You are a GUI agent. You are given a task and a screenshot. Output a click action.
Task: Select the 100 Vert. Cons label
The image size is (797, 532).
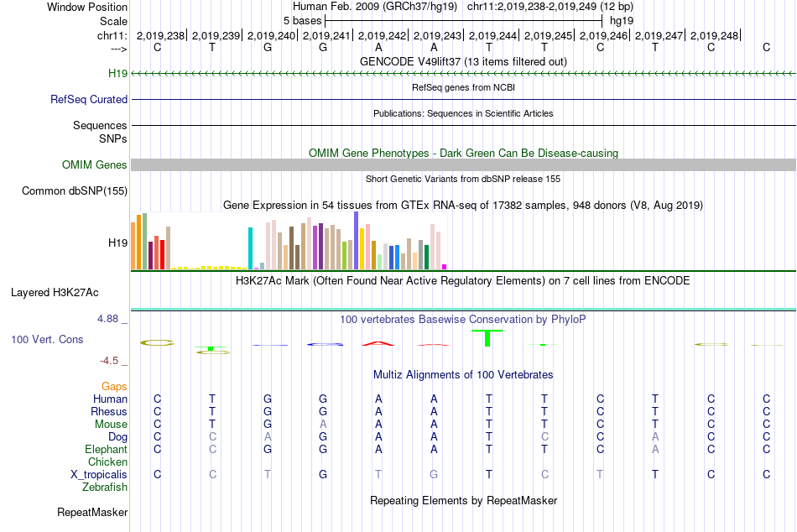point(47,339)
